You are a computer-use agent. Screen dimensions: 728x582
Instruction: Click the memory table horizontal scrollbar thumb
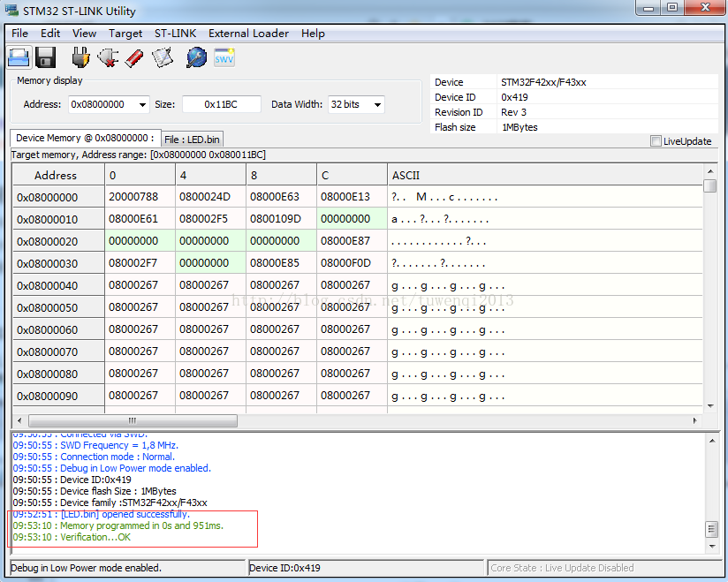coord(133,420)
